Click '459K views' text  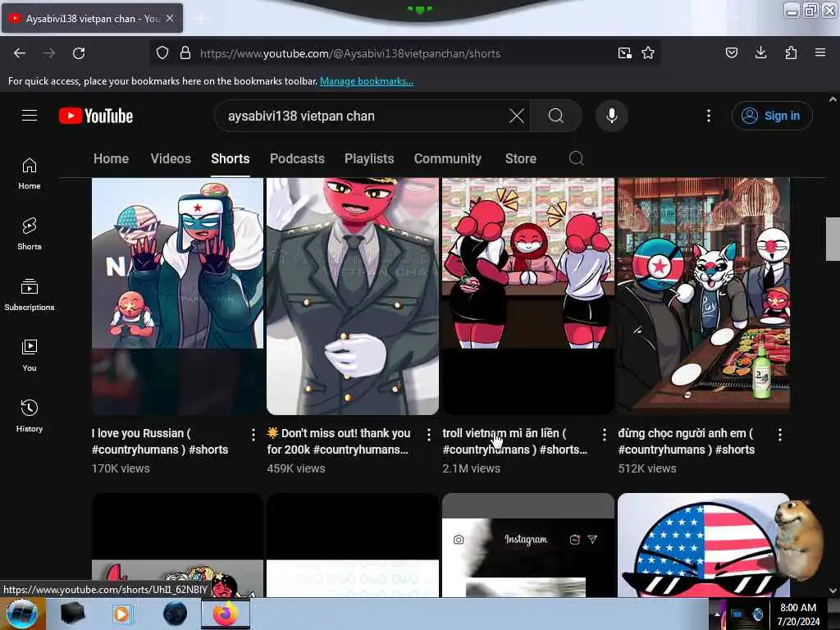click(x=296, y=468)
